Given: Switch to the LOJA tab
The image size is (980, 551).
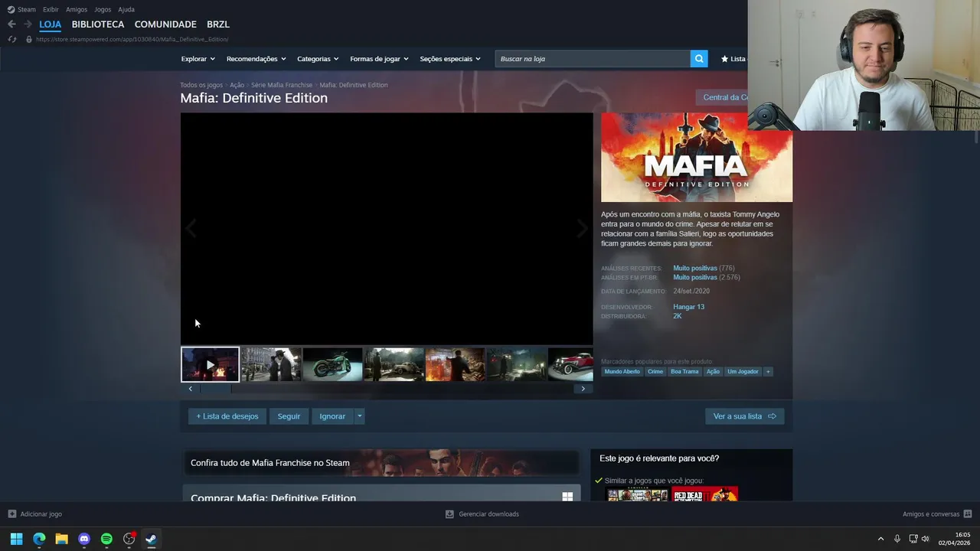Looking at the screenshot, I should coord(51,24).
